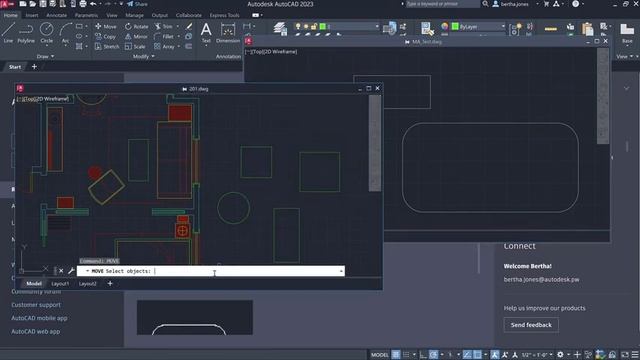Image resolution: width=640 pixels, height=360 pixels.
Task: Toggle snap mode in status bar
Action: 406,354
